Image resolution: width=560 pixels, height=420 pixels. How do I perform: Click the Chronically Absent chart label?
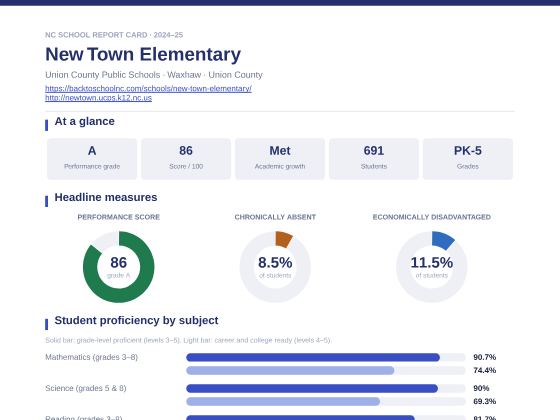275,217
